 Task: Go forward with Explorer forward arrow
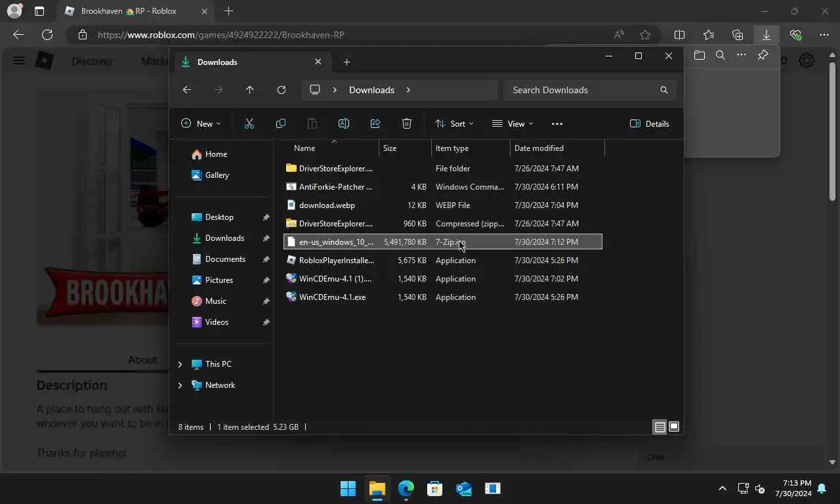click(219, 90)
